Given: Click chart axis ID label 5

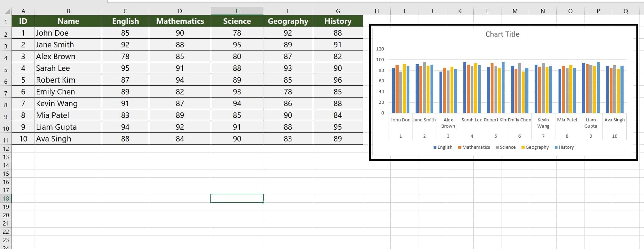Looking at the screenshot, I should [496, 136].
